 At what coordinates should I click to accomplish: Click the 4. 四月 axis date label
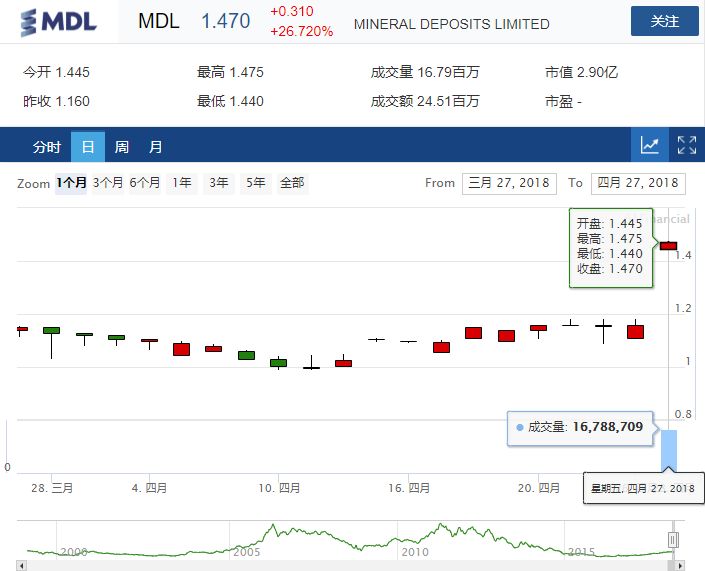coord(149,488)
